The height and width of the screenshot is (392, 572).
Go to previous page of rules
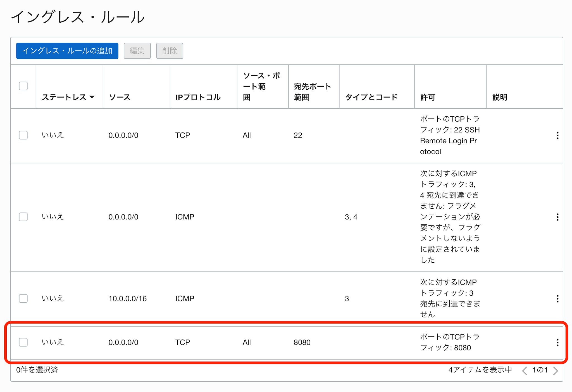(525, 370)
